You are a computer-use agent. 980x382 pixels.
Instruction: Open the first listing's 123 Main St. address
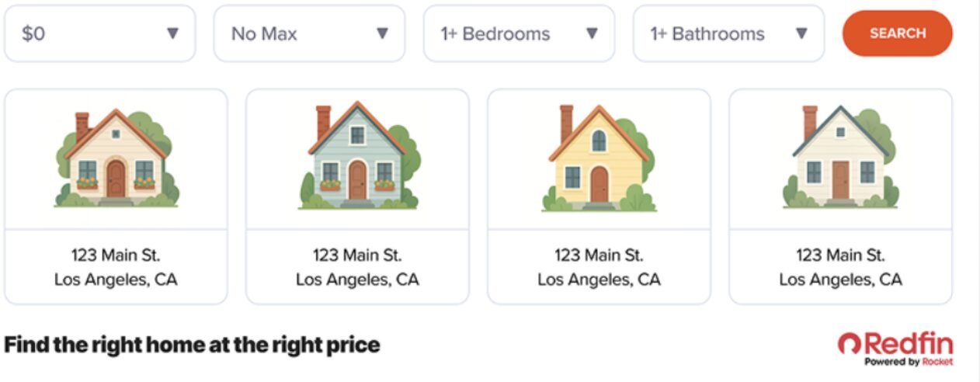tap(116, 255)
